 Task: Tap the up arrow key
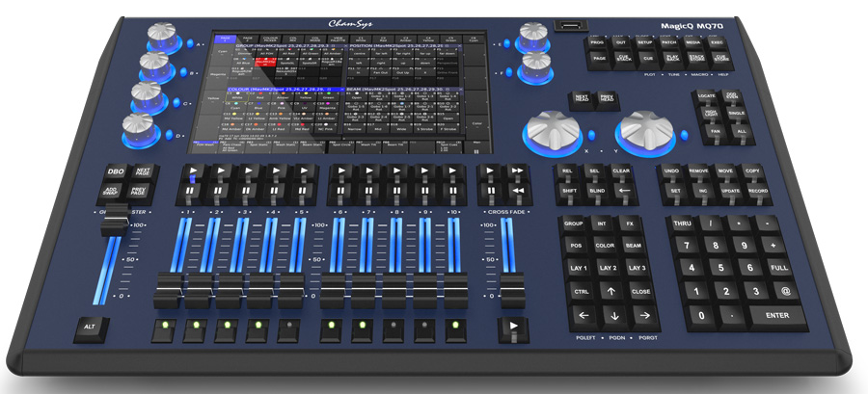click(610, 293)
